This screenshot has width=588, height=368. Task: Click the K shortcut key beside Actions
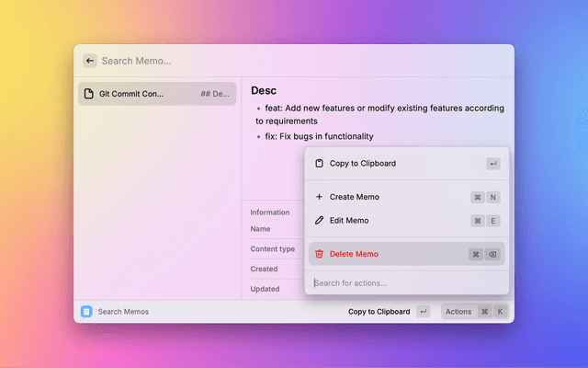pos(500,312)
